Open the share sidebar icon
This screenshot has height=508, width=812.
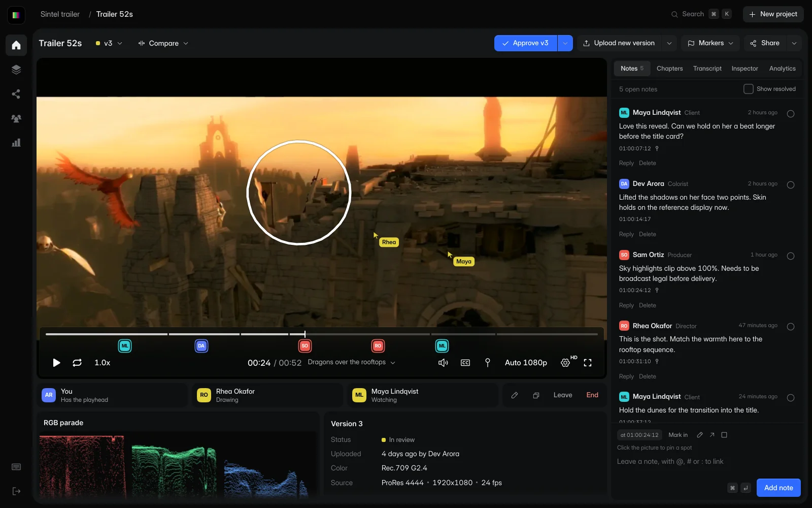(16, 94)
